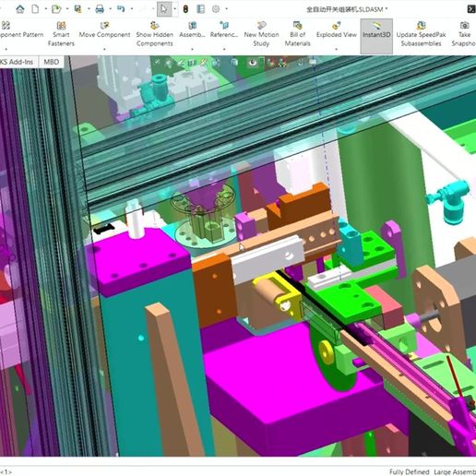Click the Rebuild traffic light icon
Viewport: 476px width, 476px height.
[x=185, y=9]
